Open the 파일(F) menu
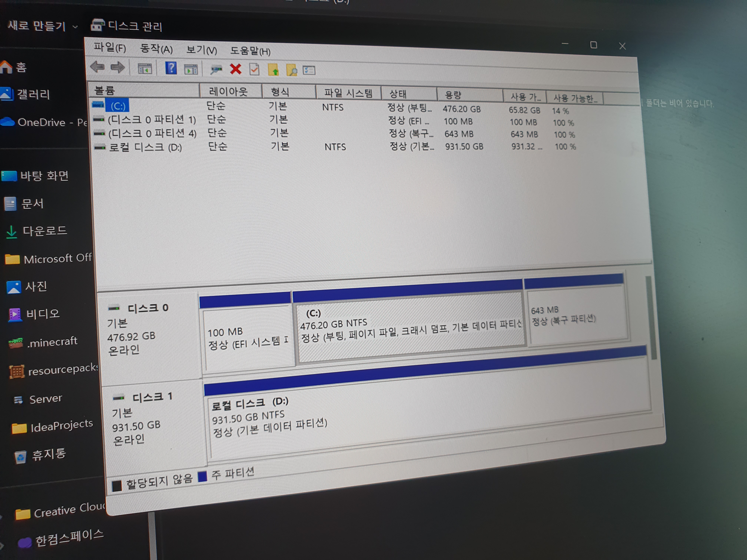Viewport: 747px width, 560px height. 110,48
